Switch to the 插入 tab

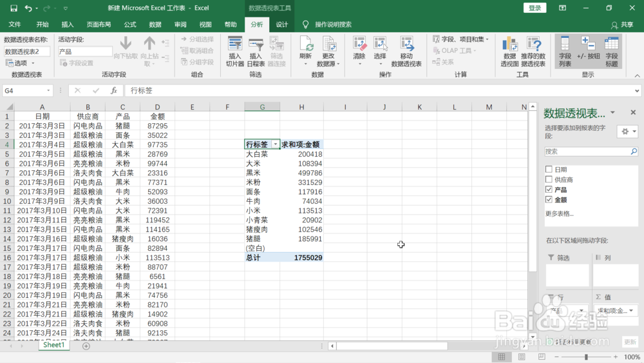[x=68, y=25]
